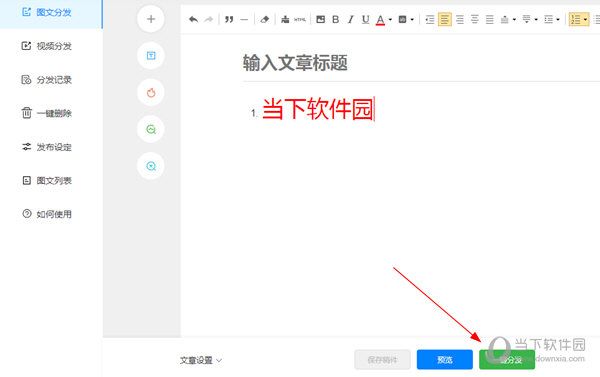Image resolution: width=600 pixels, height=377 pixels.
Task: Toggle bold formatting
Action: coord(336,20)
